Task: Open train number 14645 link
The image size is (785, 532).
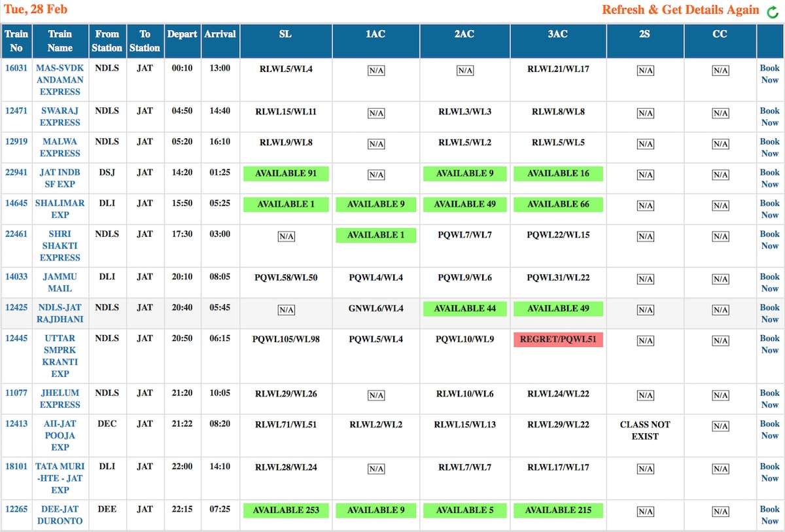Action: [16, 204]
